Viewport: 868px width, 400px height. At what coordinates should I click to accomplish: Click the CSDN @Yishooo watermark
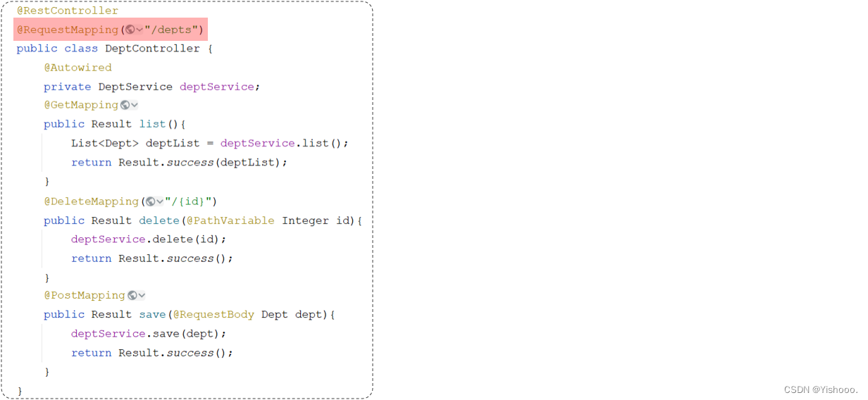click(x=821, y=389)
